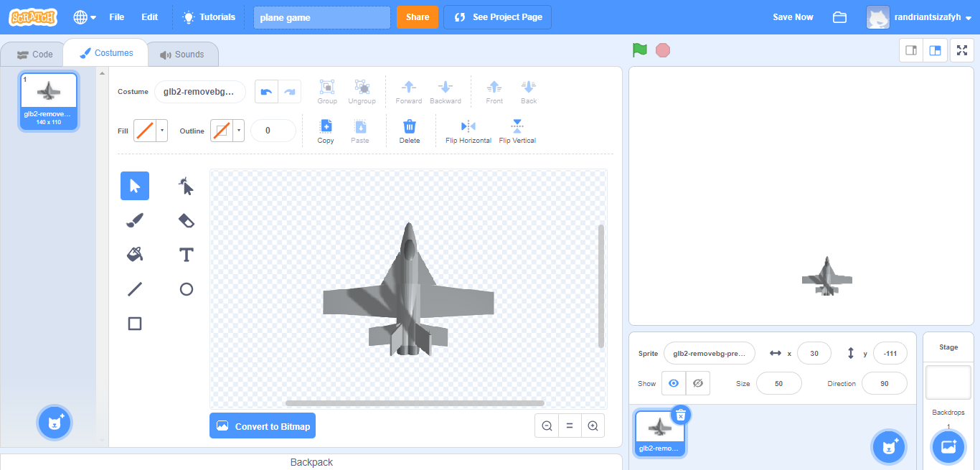Reset canvas zoom with equals button
Screen dimensions: 980x470
click(570, 426)
